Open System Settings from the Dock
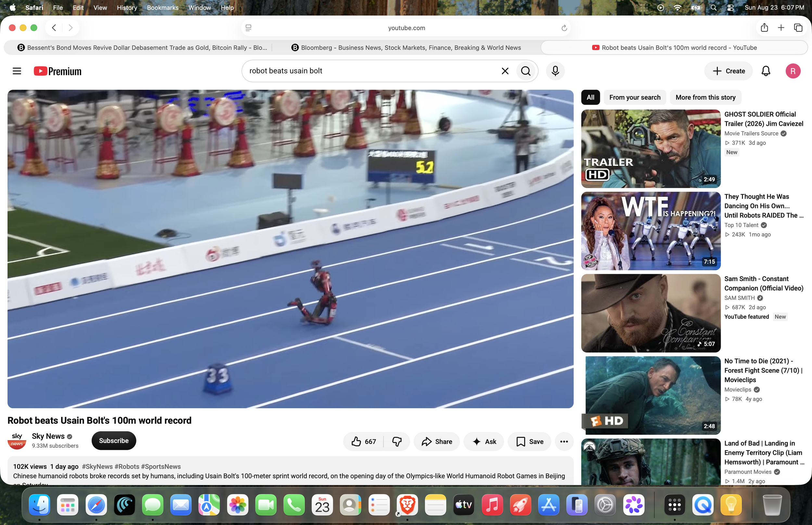This screenshot has height=525, width=812. 605,505
